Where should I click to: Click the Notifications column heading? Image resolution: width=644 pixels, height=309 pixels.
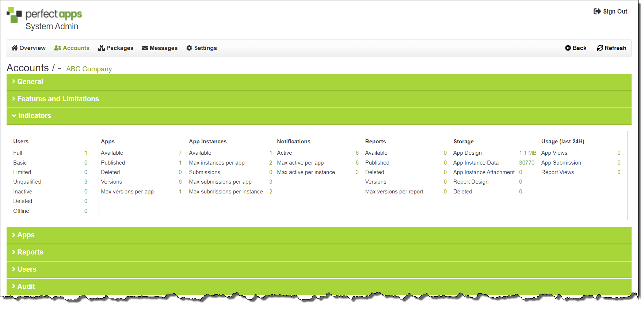coord(294,142)
